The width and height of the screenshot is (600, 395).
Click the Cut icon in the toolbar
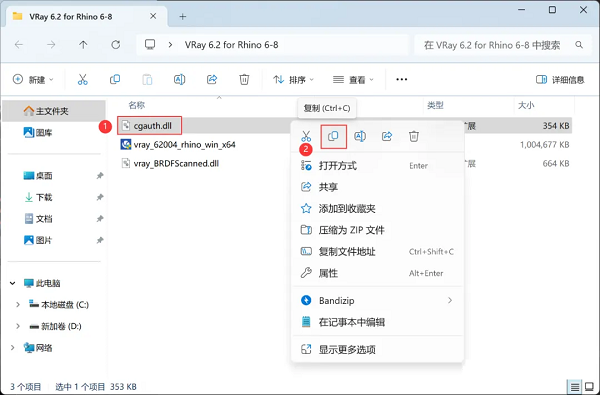[83, 80]
